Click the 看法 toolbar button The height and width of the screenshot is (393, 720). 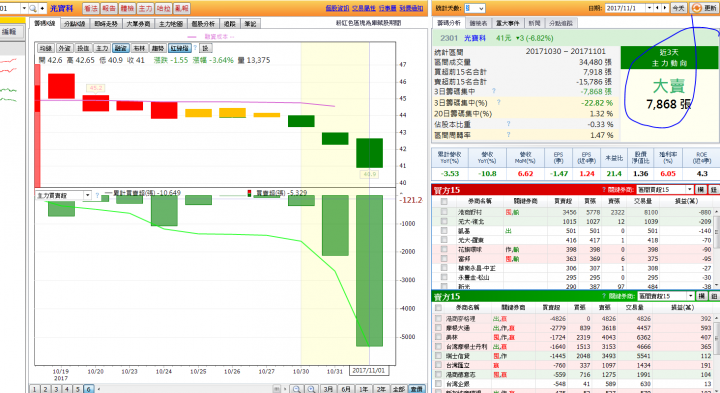click(91, 8)
